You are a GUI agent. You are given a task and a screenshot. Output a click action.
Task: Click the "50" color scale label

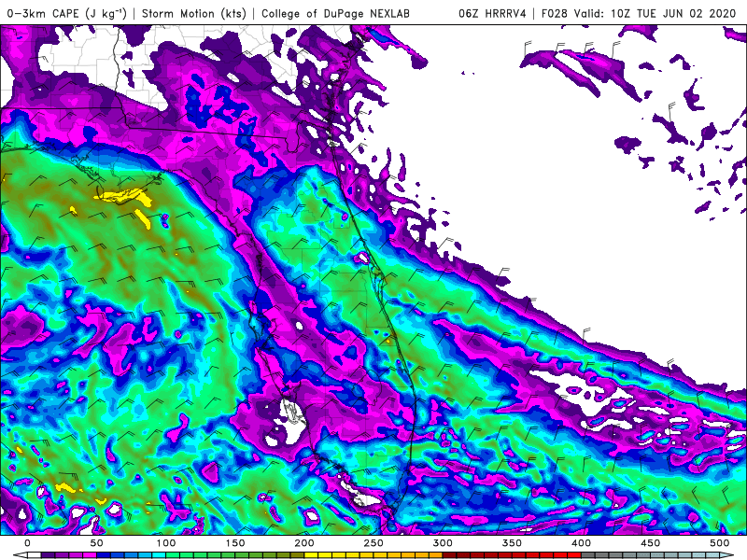click(96, 543)
